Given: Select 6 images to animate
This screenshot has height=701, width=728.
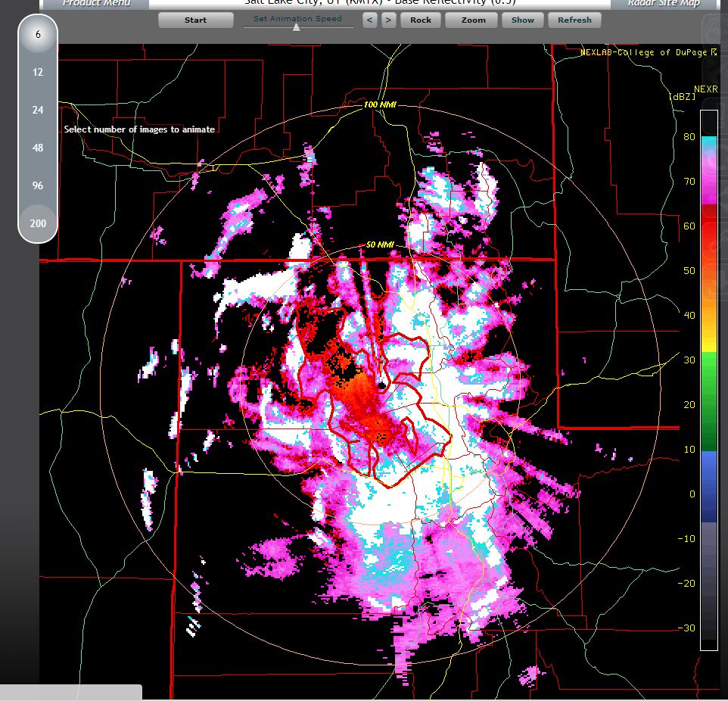Looking at the screenshot, I should tap(38, 35).
